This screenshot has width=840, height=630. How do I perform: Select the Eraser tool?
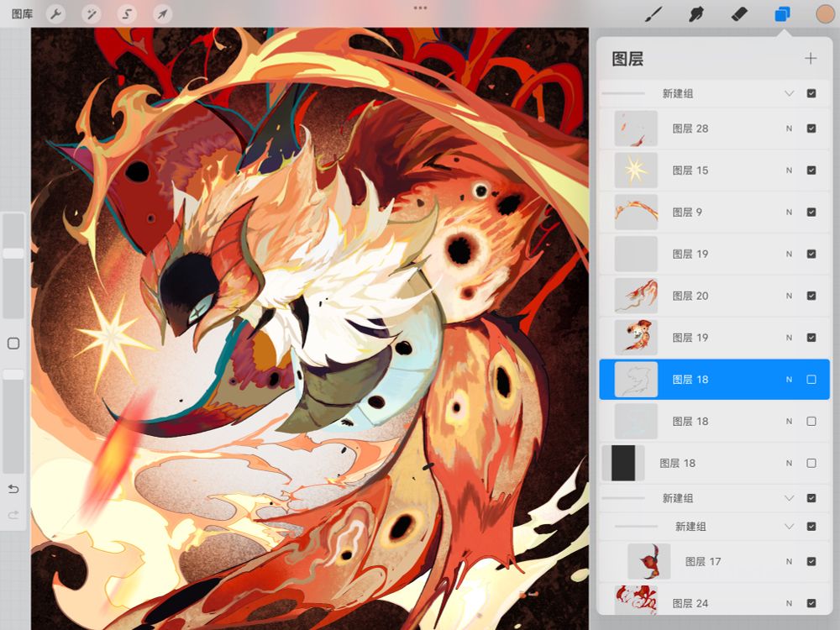(739, 14)
